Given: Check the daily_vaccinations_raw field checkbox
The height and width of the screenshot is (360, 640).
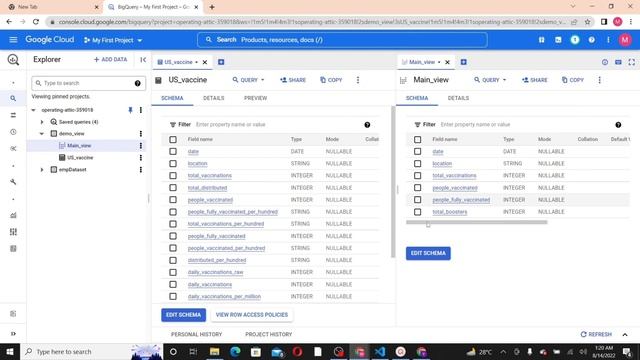Looking at the screenshot, I should tap(173, 272).
